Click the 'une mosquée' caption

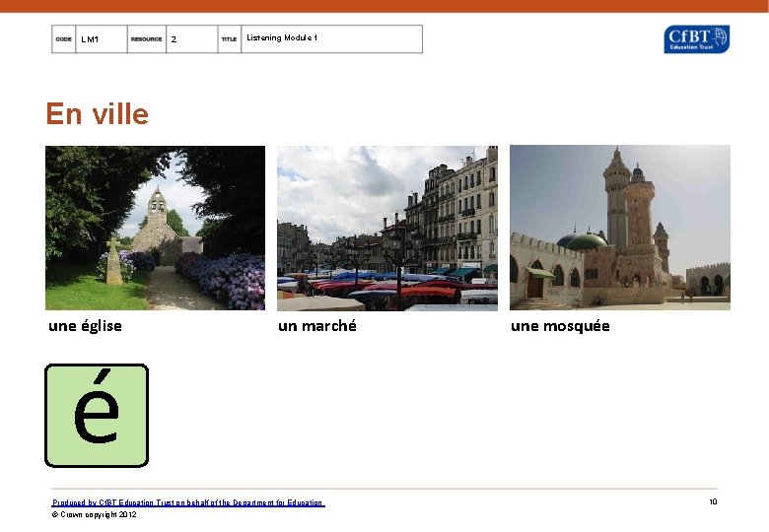(560, 326)
